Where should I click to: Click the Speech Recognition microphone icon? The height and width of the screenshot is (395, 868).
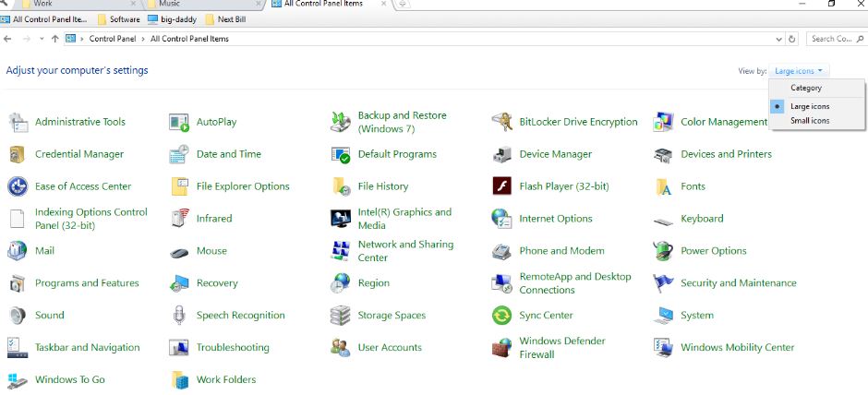click(x=179, y=316)
